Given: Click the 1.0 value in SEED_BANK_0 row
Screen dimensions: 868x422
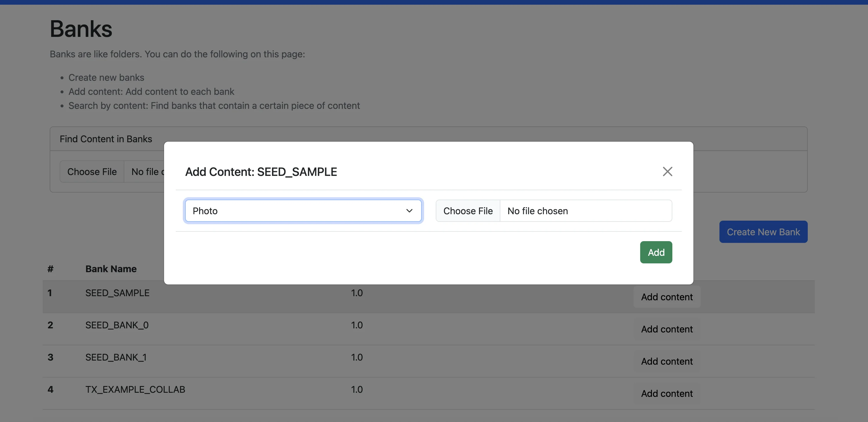Looking at the screenshot, I should [x=357, y=325].
